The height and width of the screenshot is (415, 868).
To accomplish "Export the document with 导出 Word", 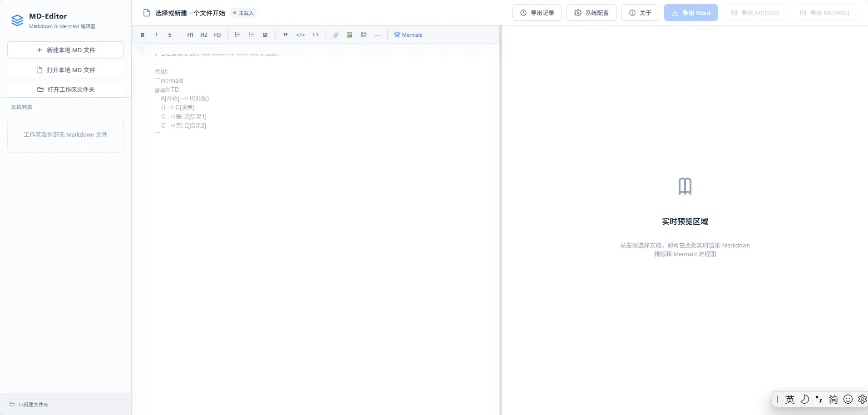I will [691, 13].
